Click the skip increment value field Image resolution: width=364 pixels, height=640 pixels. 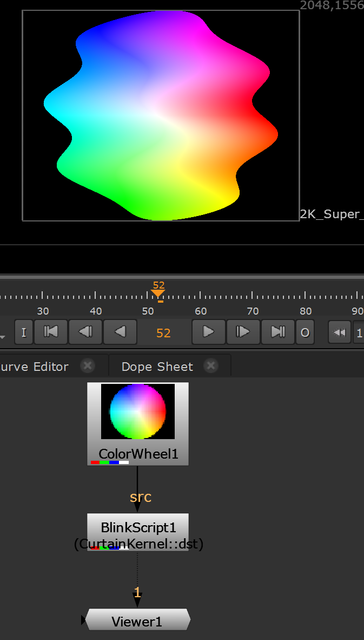click(x=358, y=332)
